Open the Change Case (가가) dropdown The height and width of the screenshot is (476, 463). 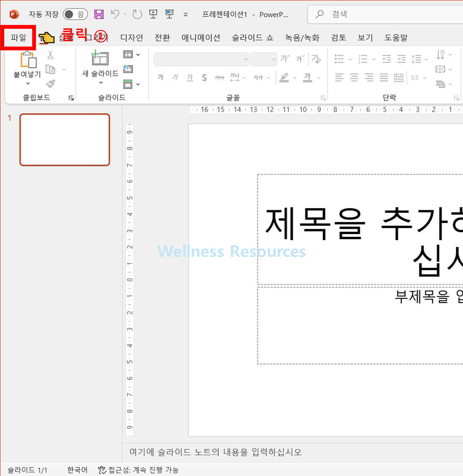pyautogui.click(x=262, y=78)
